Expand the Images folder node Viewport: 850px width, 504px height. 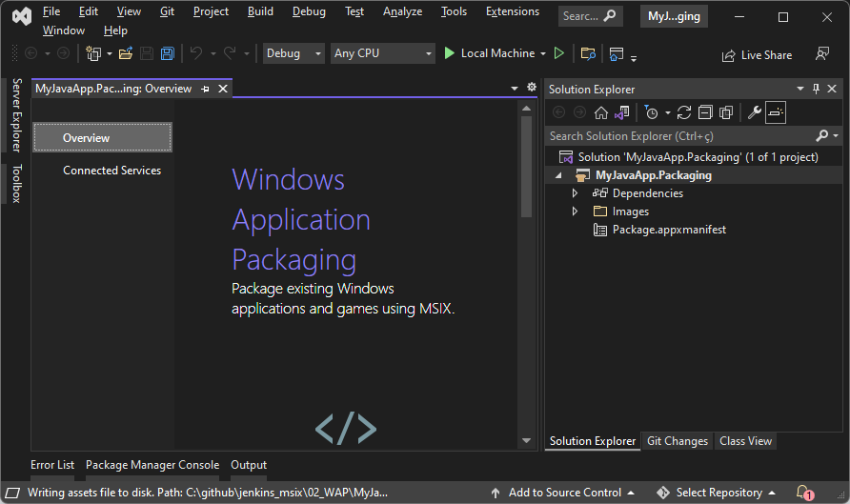(x=576, y=212)
